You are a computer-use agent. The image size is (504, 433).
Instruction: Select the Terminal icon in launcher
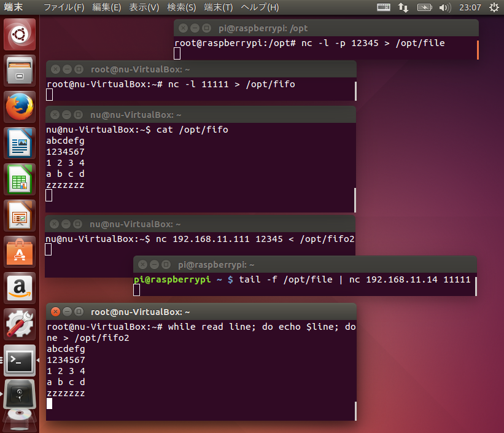click(20, 361)
